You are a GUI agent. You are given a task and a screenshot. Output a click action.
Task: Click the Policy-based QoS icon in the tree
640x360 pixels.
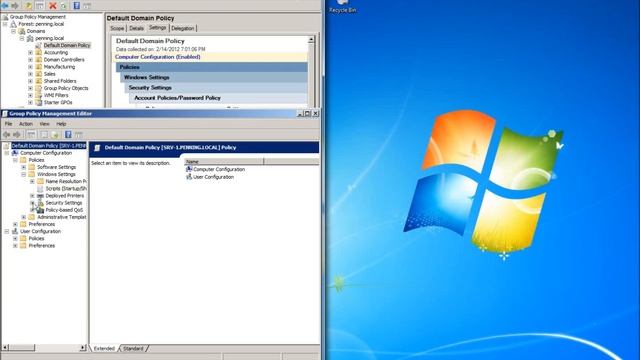pos(40,210)
